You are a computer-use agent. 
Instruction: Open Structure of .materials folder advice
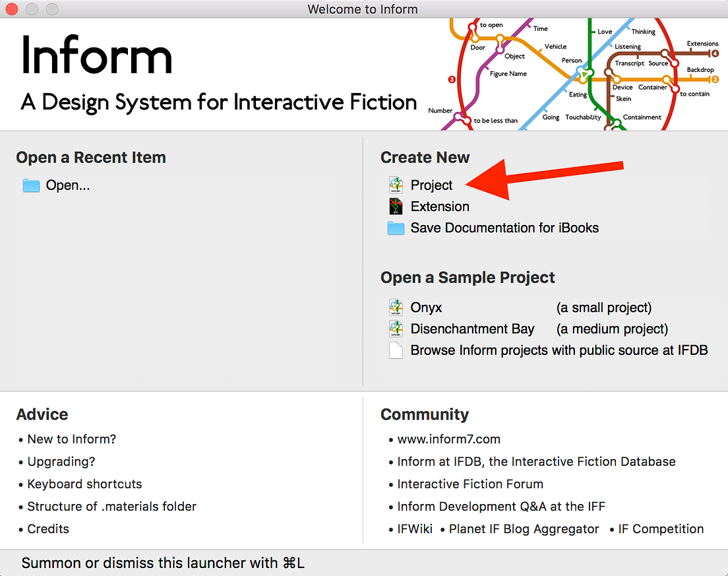pos(111,506)
